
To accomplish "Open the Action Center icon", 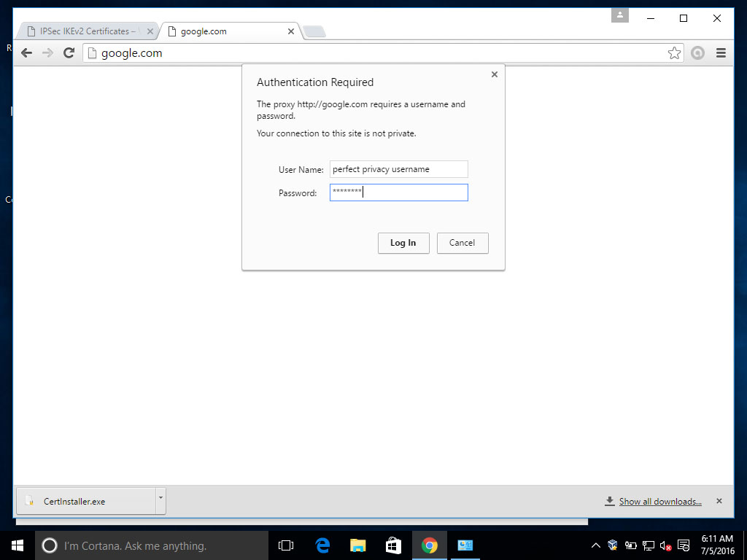I will 682,545.
